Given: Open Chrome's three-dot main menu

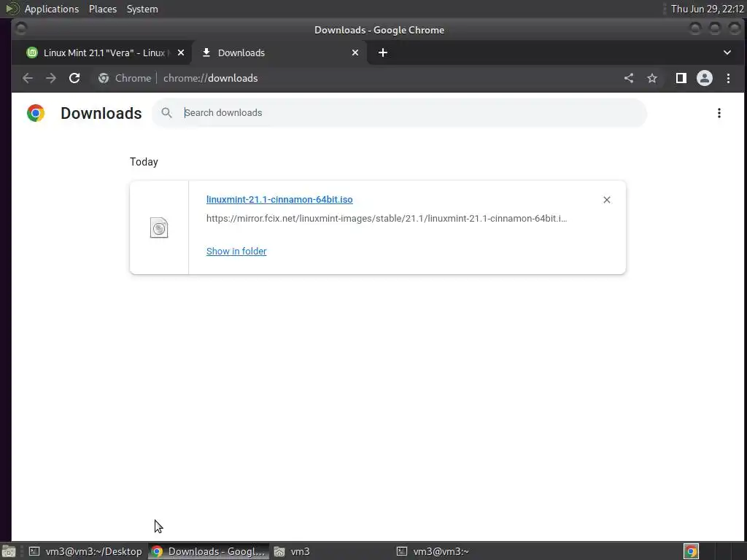Looking at the screenshot, I should [728, 78].
